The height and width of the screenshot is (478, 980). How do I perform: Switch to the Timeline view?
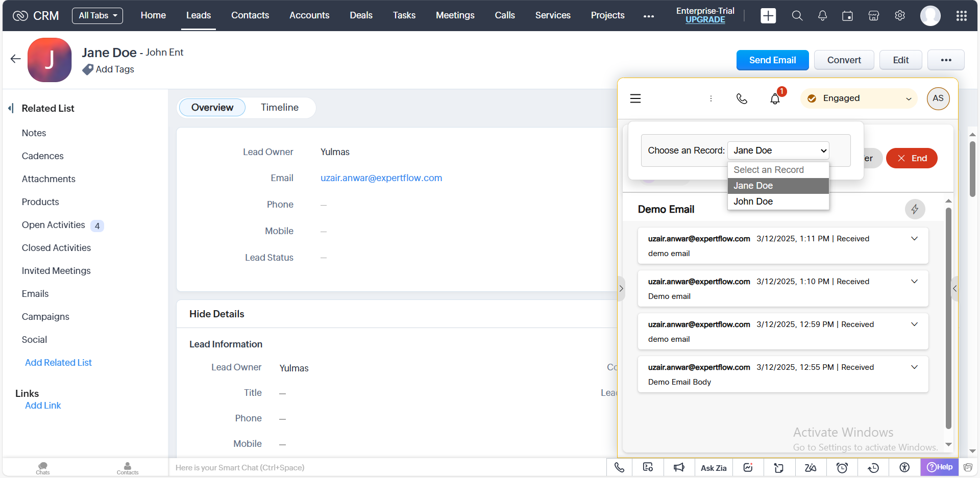279,108
